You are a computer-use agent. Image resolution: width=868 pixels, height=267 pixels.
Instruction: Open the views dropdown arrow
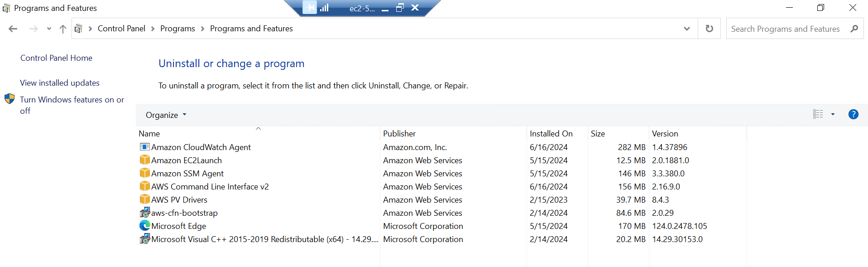pyautogui.click(x=832, y=114)
